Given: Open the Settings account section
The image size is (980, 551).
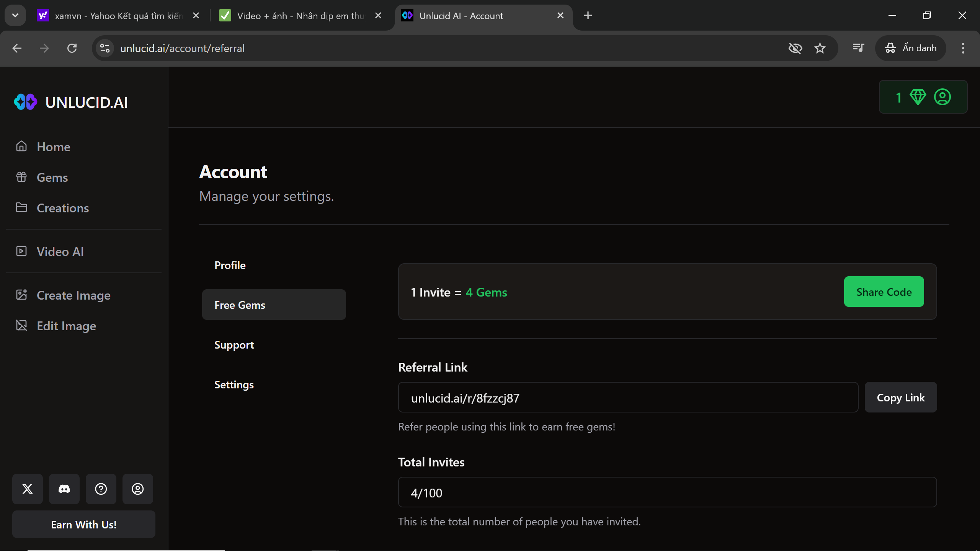Looking at the screenshot, I should coord(234,385).
